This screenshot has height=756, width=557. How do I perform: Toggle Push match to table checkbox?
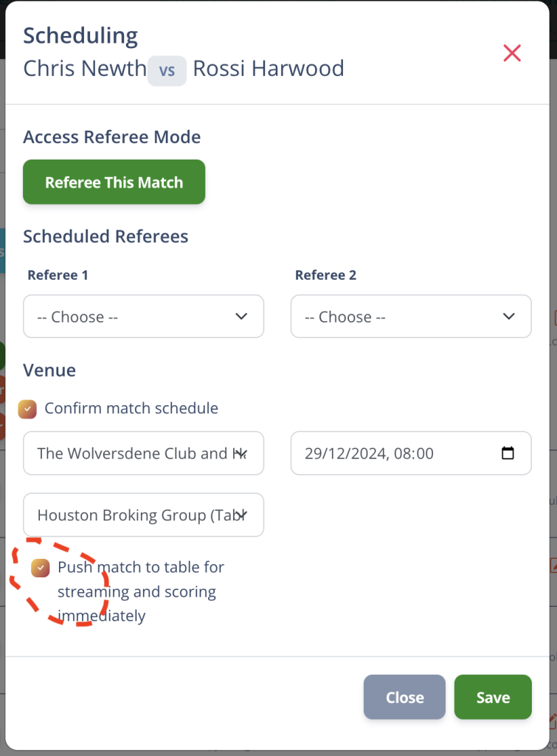pos(41,568)
